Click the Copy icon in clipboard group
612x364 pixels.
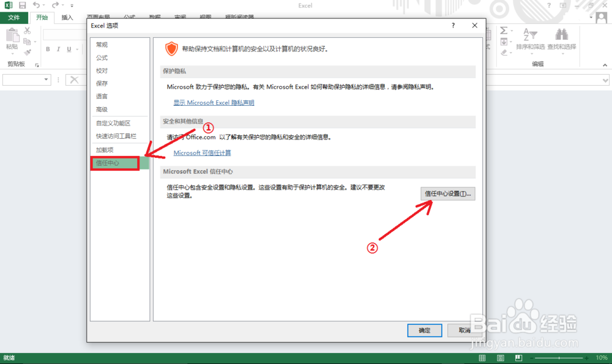[x=27, y=42]
